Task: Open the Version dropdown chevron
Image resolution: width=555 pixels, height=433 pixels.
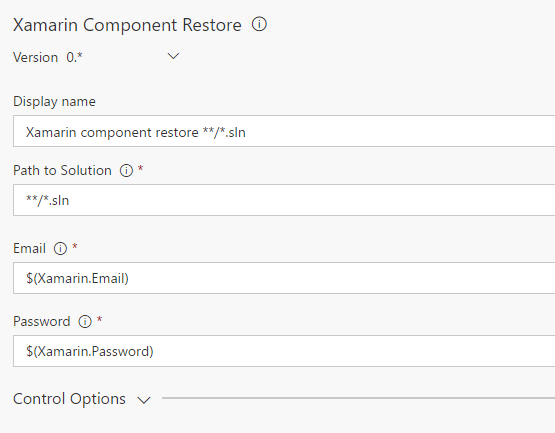Action: tap(173, 56)
